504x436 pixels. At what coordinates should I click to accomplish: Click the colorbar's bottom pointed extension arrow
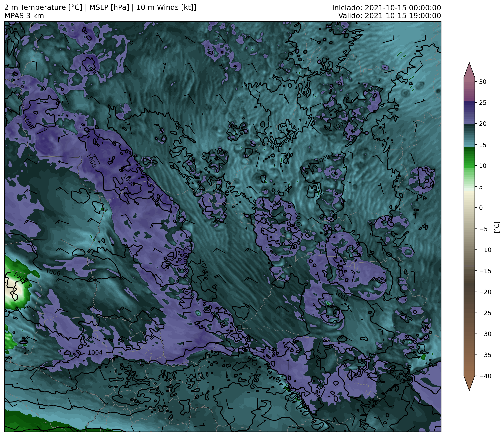pyautogui.click(x=469, y=383)
